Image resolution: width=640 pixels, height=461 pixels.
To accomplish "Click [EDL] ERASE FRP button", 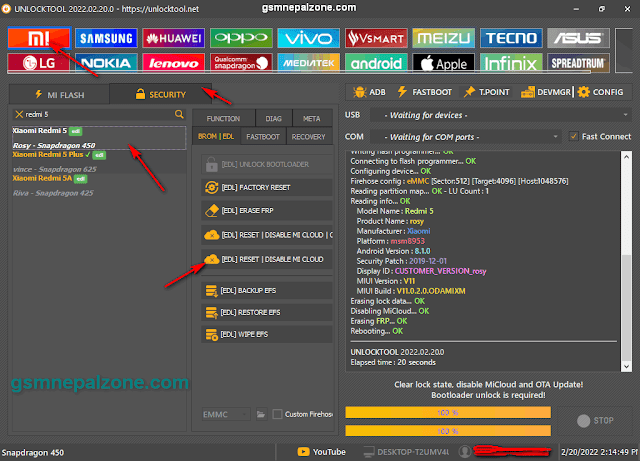I will click(267, 211).
